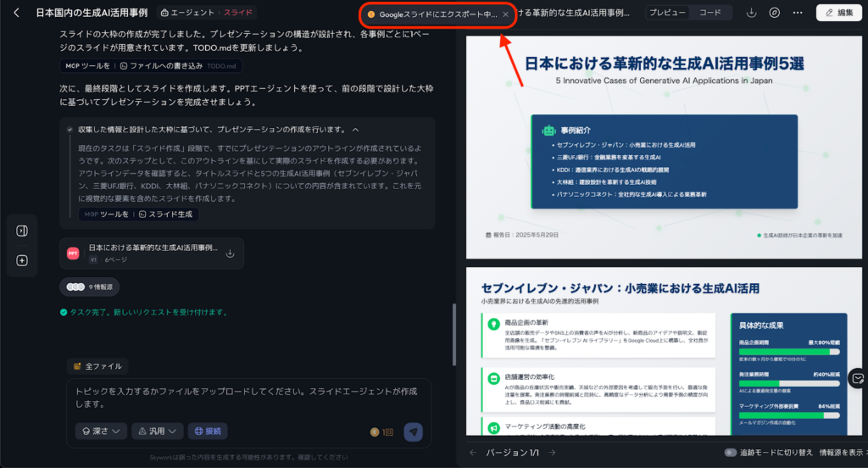Click the 編集 button
Image resolution: width=868 pixels, height=468 pixels.
[838, 12]
